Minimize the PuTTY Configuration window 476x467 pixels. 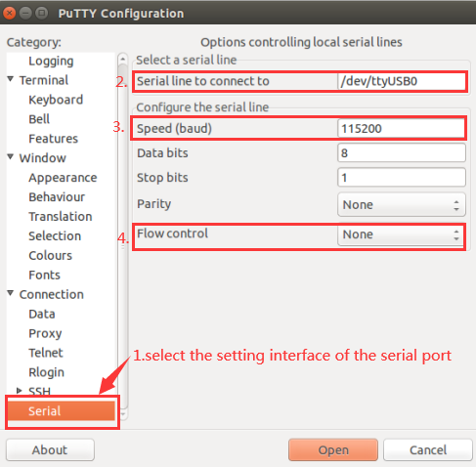pyautogui.click(x=25, y=14)
